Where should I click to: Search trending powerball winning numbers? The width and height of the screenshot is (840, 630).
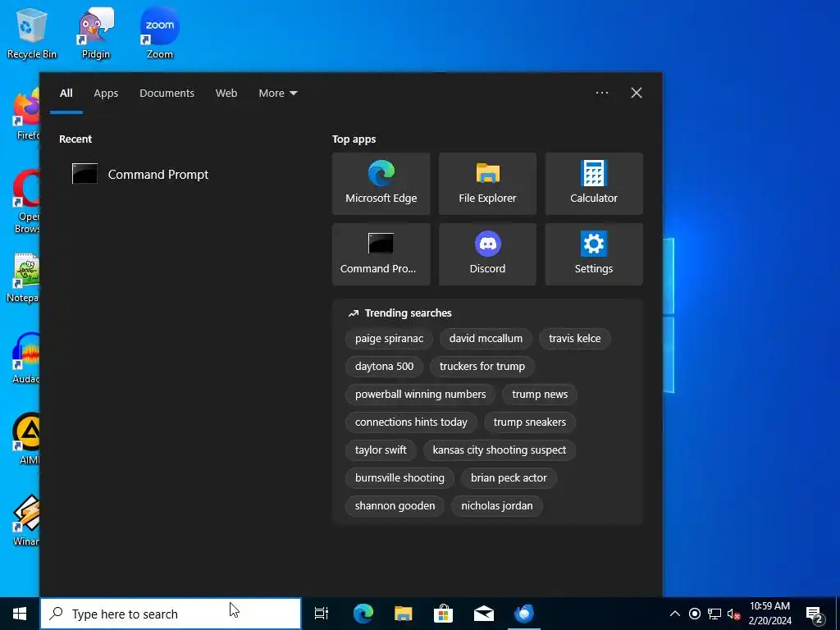point(421,395)
